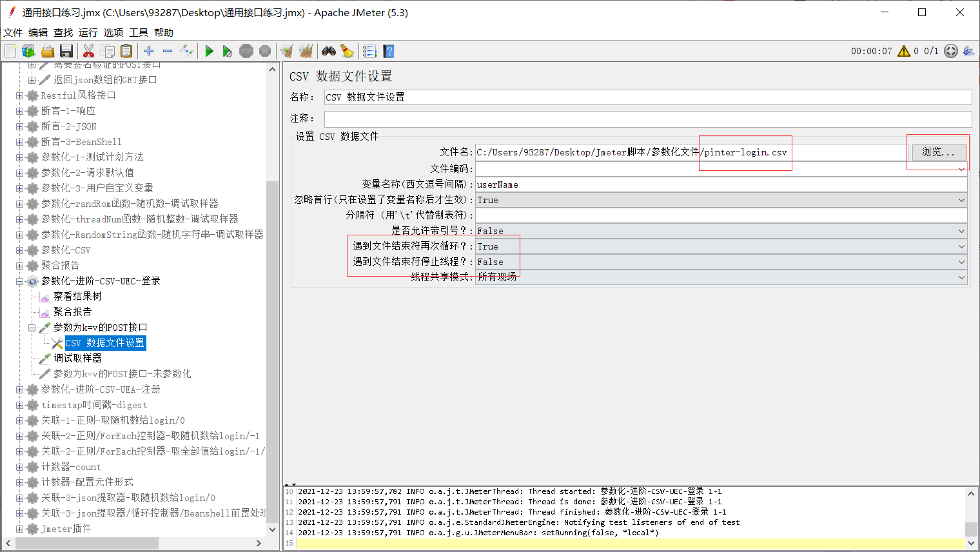The width and height of the screenshot is (980, 552).
Task: Open the Function helper list icon
Action: [x=369, y=51]
